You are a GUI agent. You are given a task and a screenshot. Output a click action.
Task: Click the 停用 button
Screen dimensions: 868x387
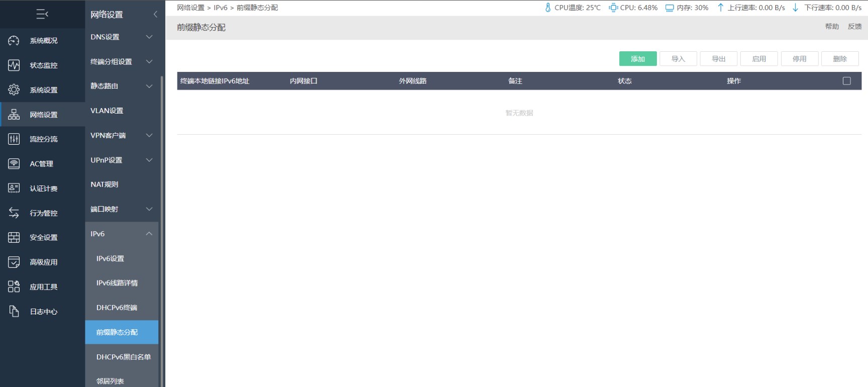click(800, 59)
